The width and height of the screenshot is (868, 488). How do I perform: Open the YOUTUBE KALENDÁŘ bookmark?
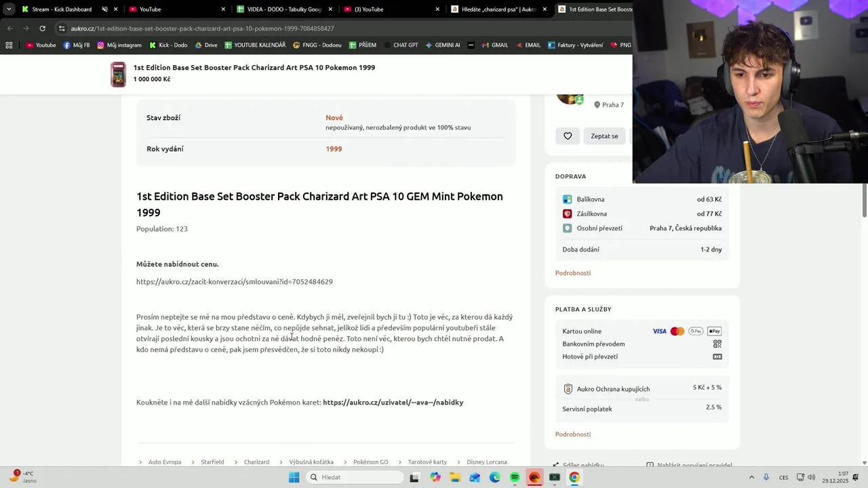pos(255,45)
